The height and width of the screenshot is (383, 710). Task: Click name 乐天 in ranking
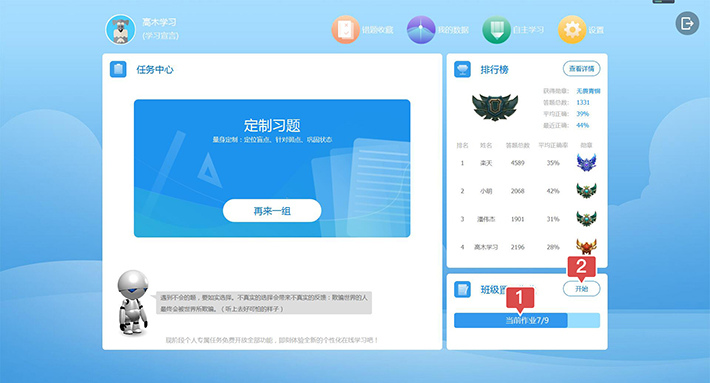point(486,163)
